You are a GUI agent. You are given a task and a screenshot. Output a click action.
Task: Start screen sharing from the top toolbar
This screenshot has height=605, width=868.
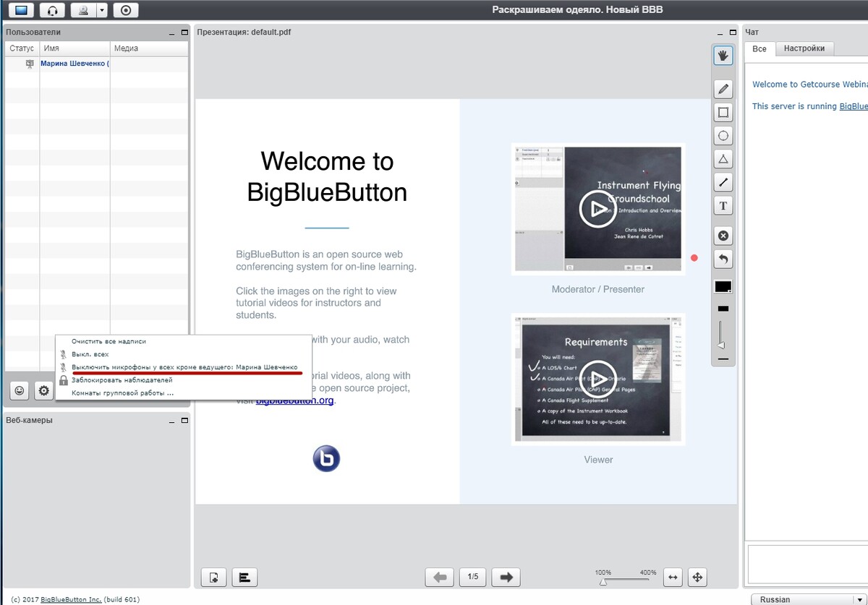click(x=20, y=10)
